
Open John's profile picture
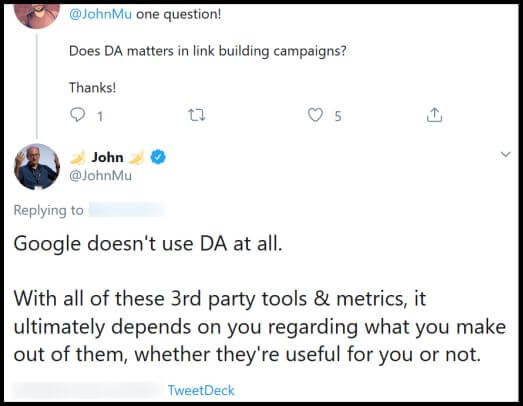(x=37, y=166)
